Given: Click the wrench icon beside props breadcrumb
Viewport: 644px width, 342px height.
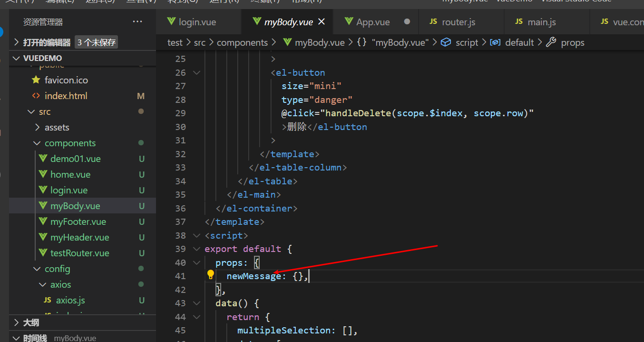Looking at the screenshot, I should pyautogui.click(x=551, y=42).
